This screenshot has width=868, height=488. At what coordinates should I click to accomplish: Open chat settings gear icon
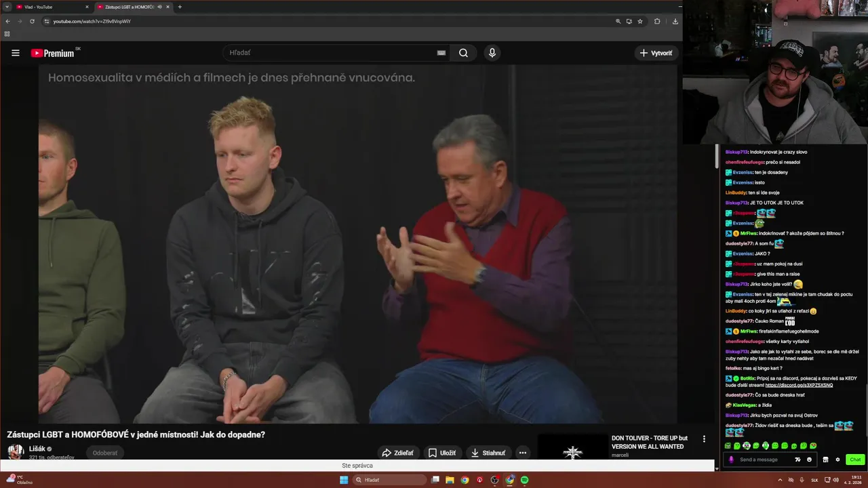(837, 460)
